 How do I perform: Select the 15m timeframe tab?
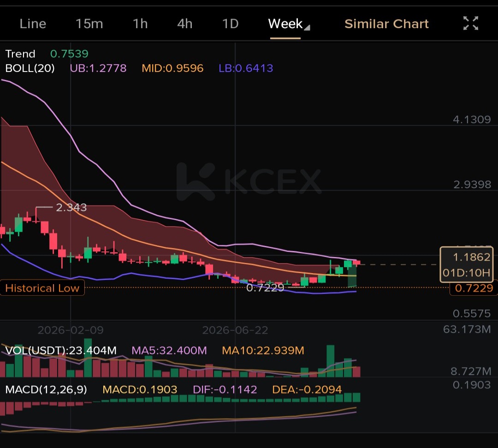[89, 24]
